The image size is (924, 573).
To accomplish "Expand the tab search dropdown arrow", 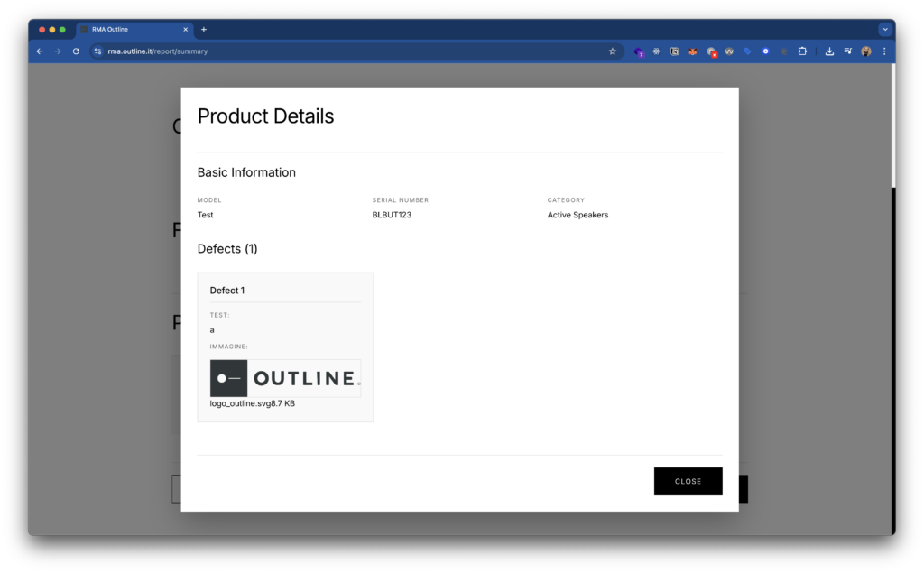I will pos(884,29).
